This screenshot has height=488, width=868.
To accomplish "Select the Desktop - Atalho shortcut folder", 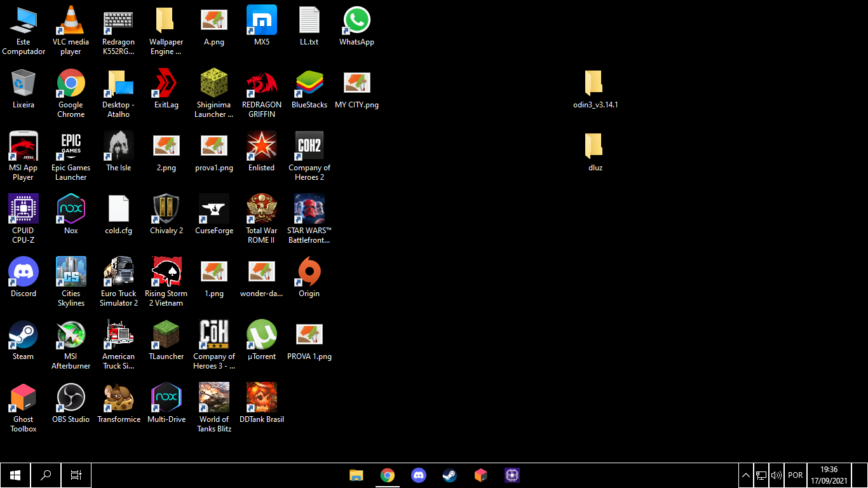I will (x=119, y=93).
